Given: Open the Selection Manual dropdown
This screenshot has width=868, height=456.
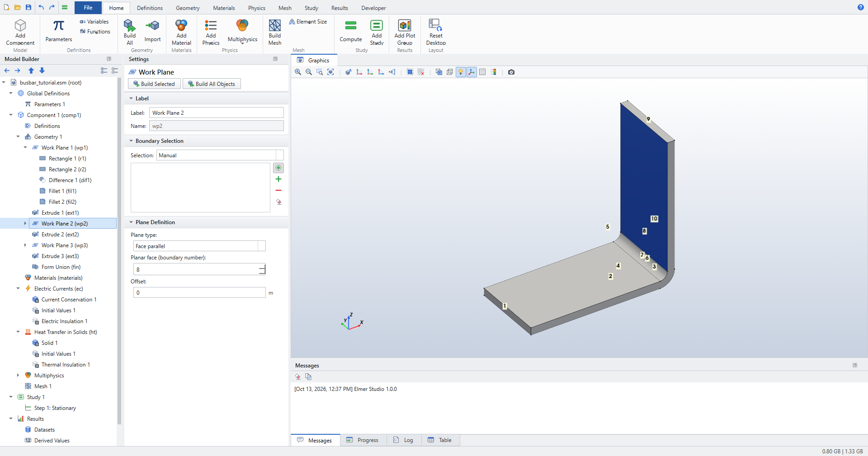Looking at the screenshot, I should pos(280,155).
